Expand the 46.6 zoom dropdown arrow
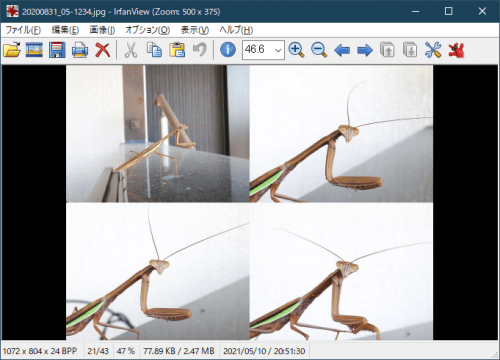 [278, 50]
